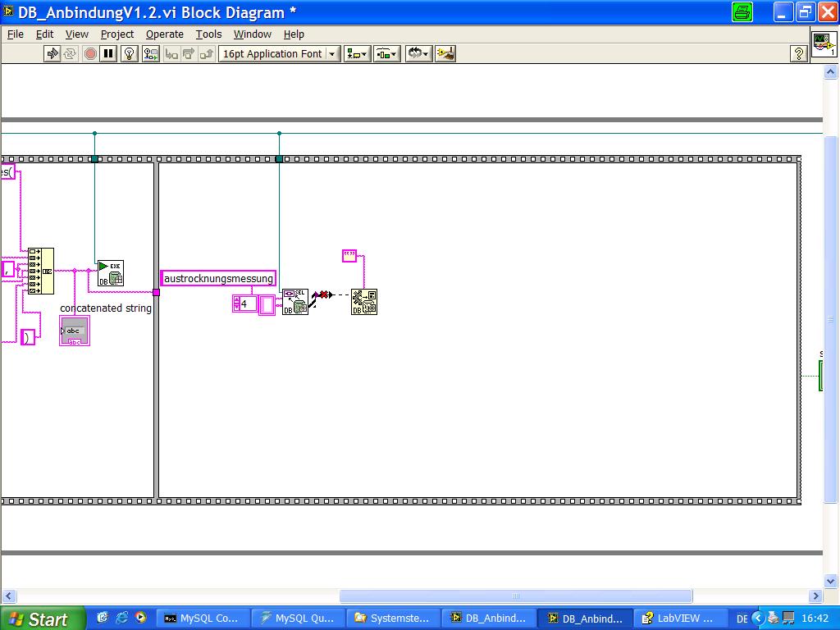Open the Window menu
Viewport: 840px width, 630px height.
(x=253, y=34)
